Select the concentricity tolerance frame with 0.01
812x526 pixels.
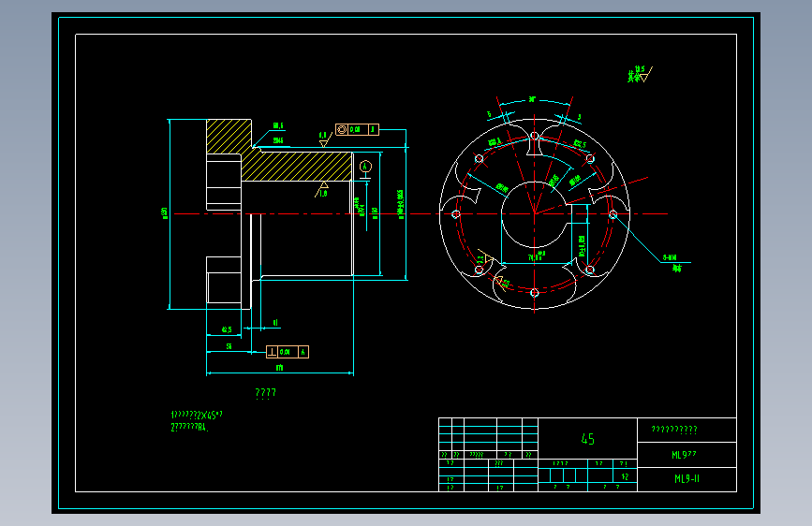pyautogui.click(x=357, y=129)
